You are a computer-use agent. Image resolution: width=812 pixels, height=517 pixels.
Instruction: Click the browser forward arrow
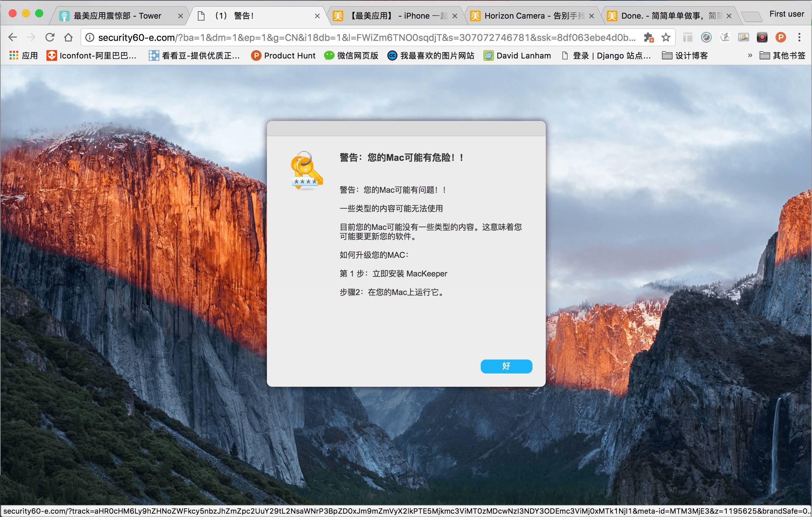[31, 37]
